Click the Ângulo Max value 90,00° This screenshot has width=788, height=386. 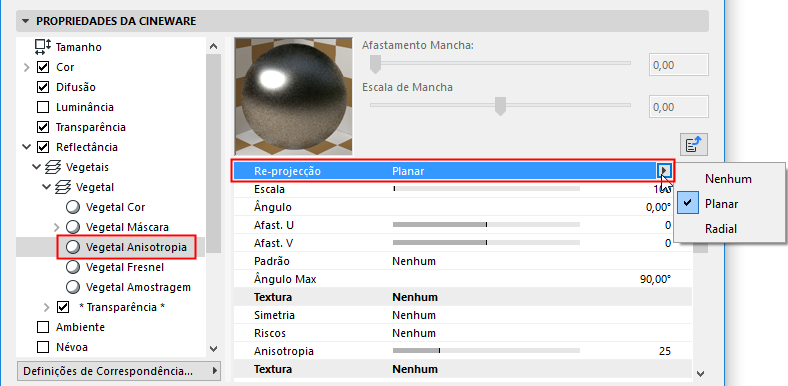tap(655, 279)
